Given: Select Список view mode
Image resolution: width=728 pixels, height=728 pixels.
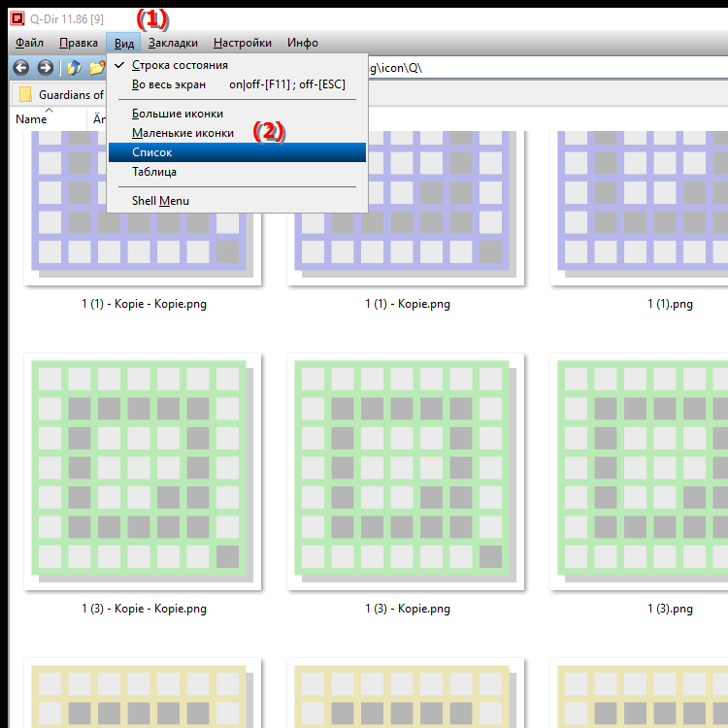Looking at the screenshot, I should pos(237,152).
